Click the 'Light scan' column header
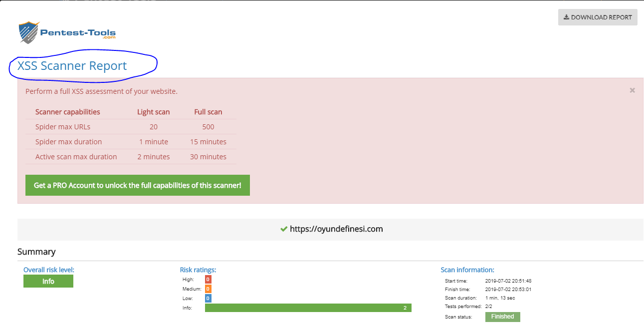644x332 pixels. pyautogui.click(x=154, y=112)
